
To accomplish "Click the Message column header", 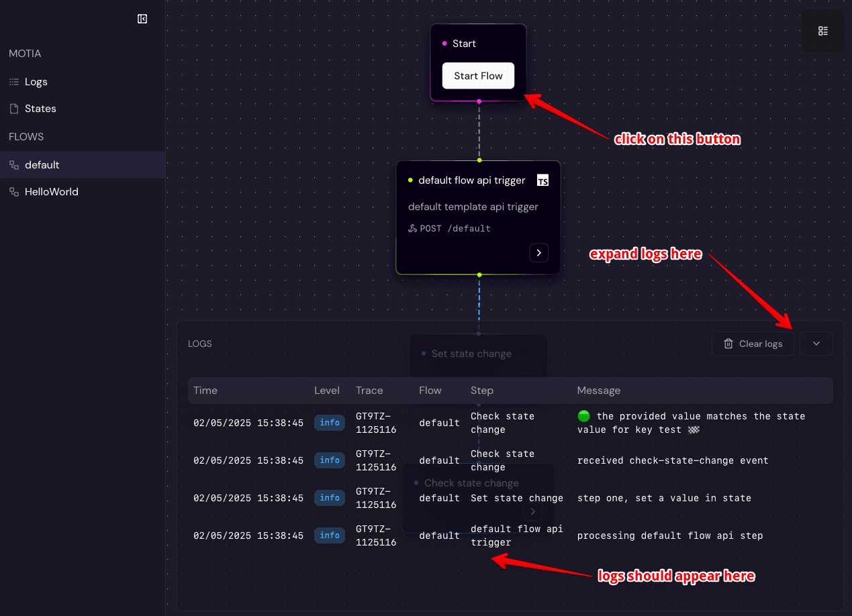I will point(599,391).
